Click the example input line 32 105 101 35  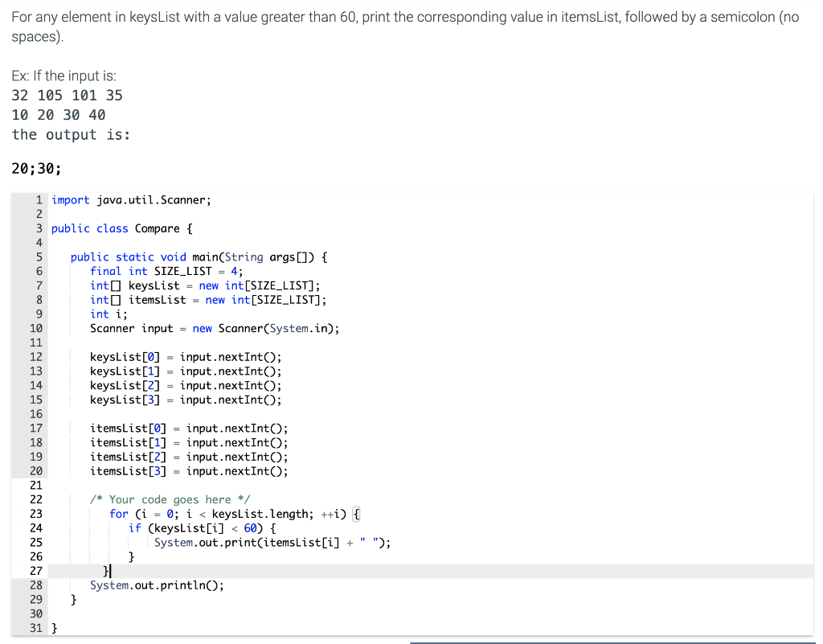[64, 95]
